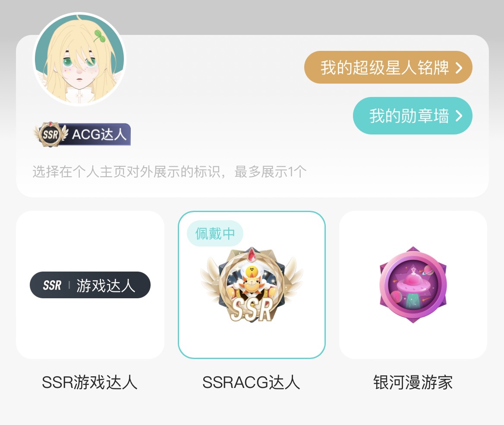Image resolution: width=504 pixels, height=425 pixels.
Task: Tap the SSR游戏达人 label text
Action: tap(90, 382)
